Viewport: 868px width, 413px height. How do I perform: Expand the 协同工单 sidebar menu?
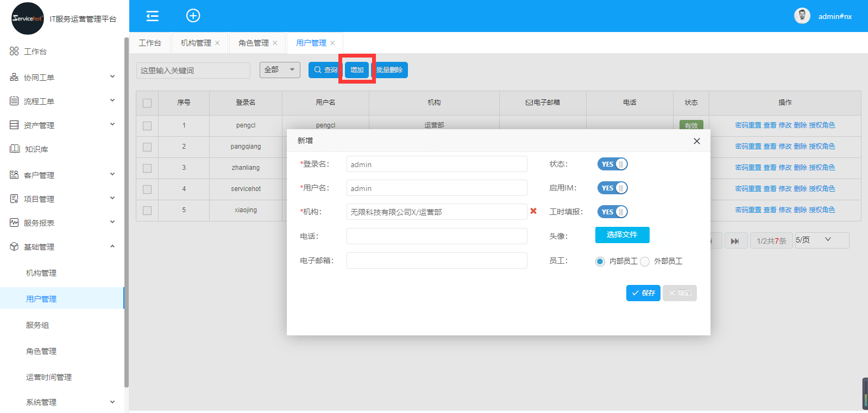tap(62, 78)
